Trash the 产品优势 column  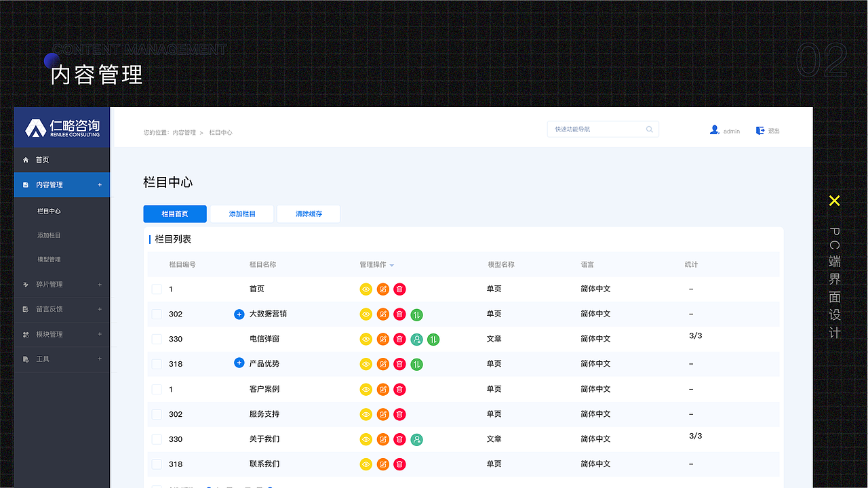pos(400,365)
